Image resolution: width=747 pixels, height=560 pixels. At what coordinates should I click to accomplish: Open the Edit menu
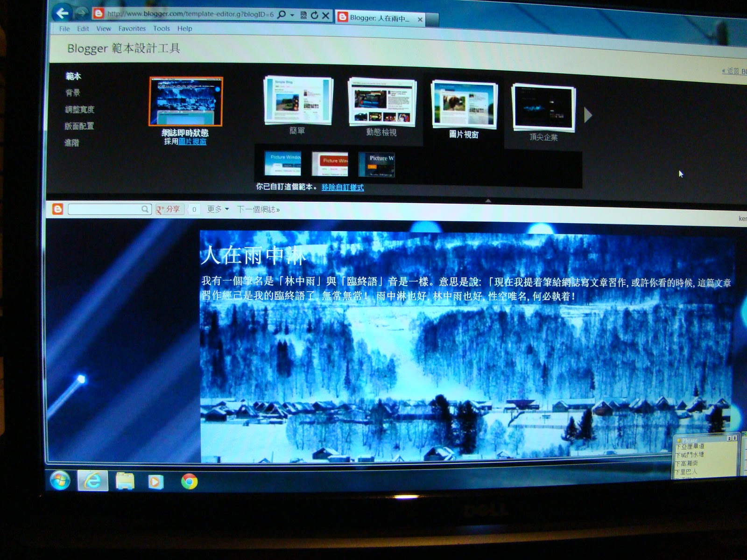[x=83, y=28]
